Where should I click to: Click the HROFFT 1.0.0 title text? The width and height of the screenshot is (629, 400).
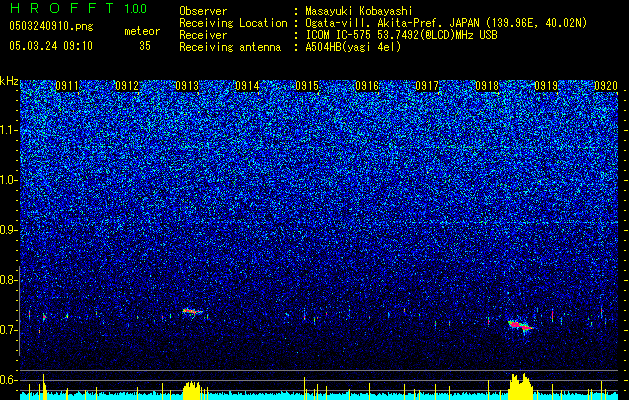78,8
